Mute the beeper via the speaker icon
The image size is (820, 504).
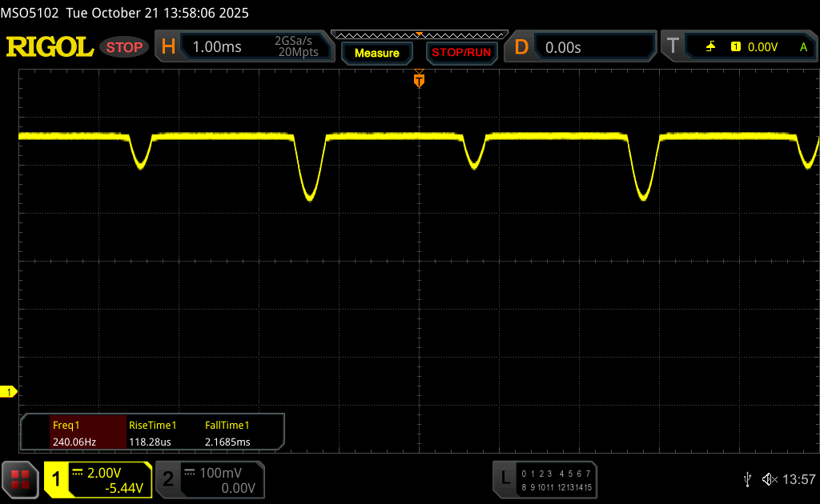[769, 479]
